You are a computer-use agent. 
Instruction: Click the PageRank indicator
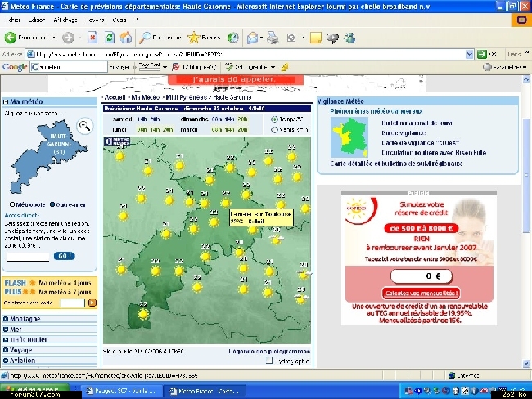pos(149,67)
